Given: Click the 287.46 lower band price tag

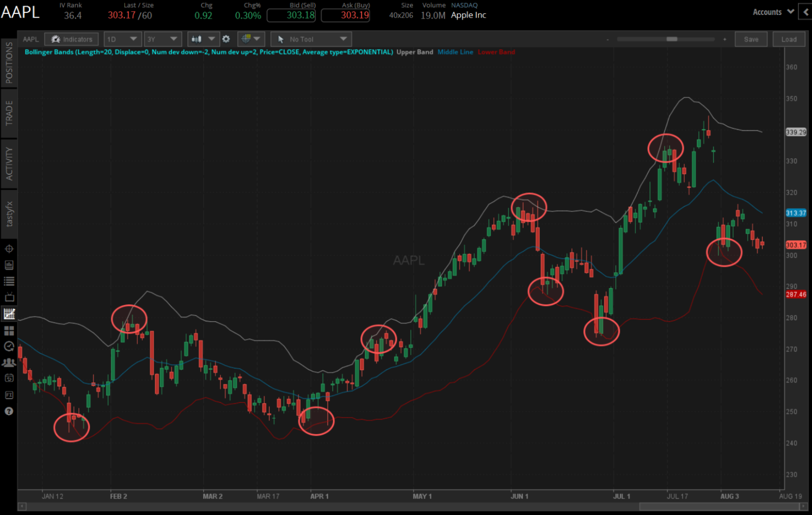Looking at the screenshot, I should [x=796, y=294].
